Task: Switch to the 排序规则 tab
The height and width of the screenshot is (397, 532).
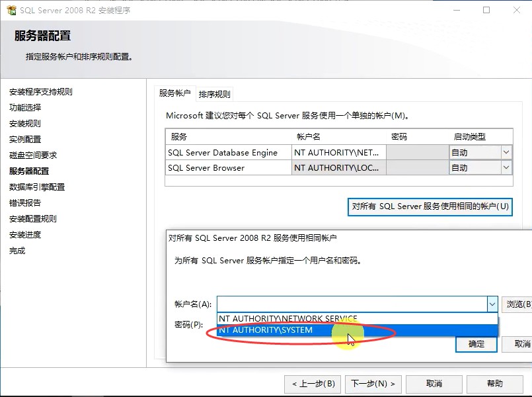Action: [215, 94]
